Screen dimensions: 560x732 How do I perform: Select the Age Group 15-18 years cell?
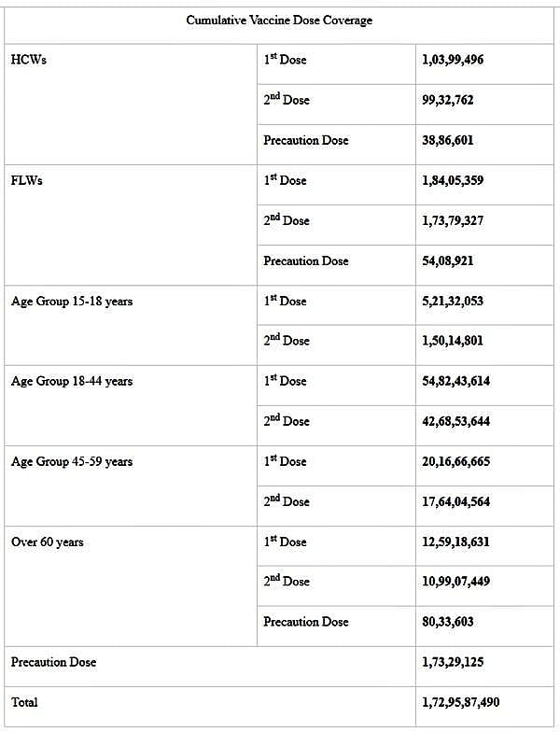(72, 301)
